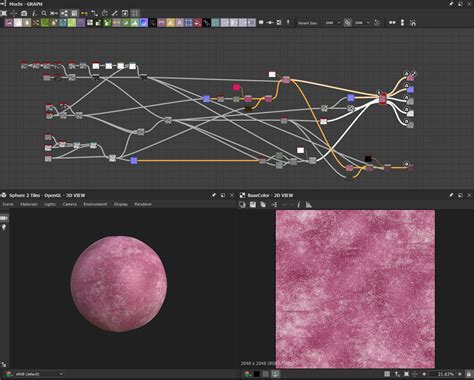The height and width of the screenshot is (380, 474).
Task: Click the info 'i' icon in the 2D view toolbar
Action: pyautogui.click(x=298, y=204)
